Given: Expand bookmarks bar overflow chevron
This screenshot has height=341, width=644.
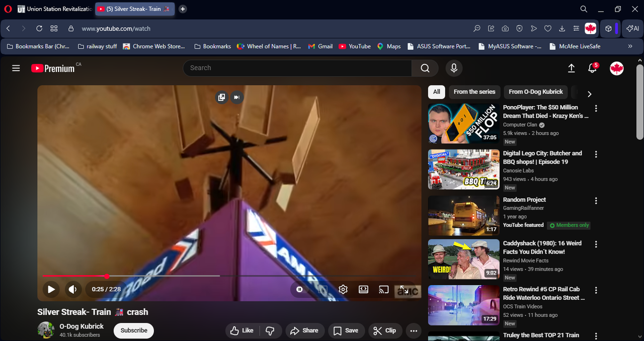Looking at the screenshot, I should pos(630,46).
